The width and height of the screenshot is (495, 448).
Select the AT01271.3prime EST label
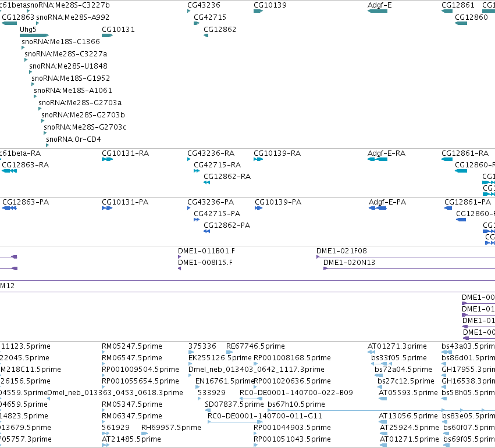coord(397,346)
